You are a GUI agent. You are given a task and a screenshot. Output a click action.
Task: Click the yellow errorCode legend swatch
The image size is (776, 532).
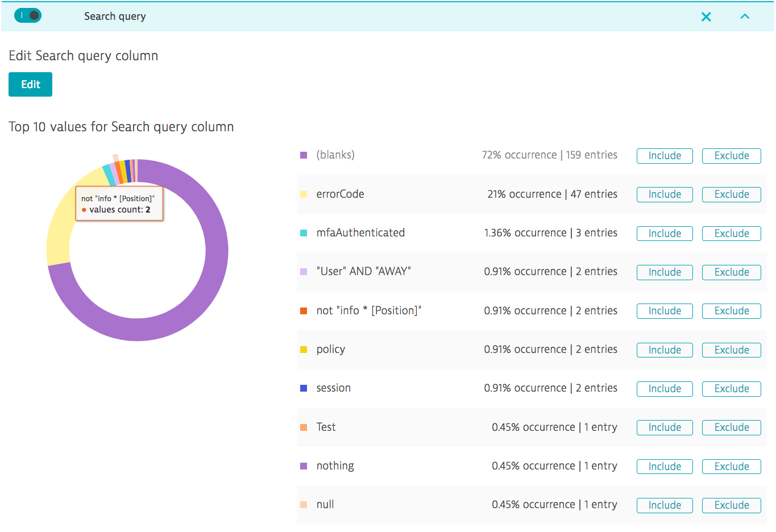coord(304,194)
